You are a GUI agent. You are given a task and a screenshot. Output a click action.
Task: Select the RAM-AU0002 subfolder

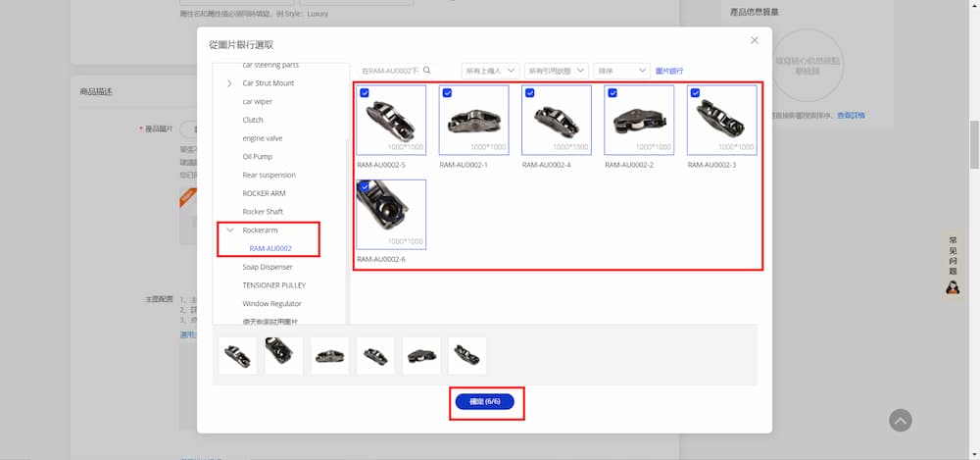270,248
